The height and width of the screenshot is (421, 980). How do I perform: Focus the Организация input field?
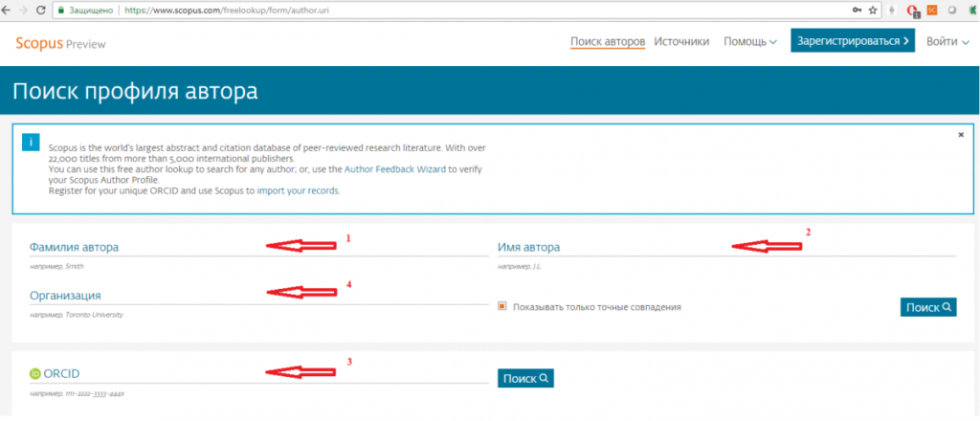coord(258,296)
